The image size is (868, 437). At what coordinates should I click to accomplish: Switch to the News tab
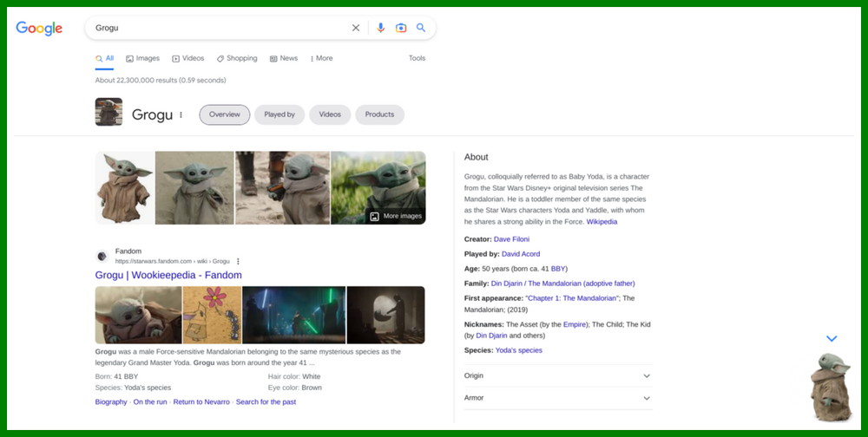coord(284,58)
